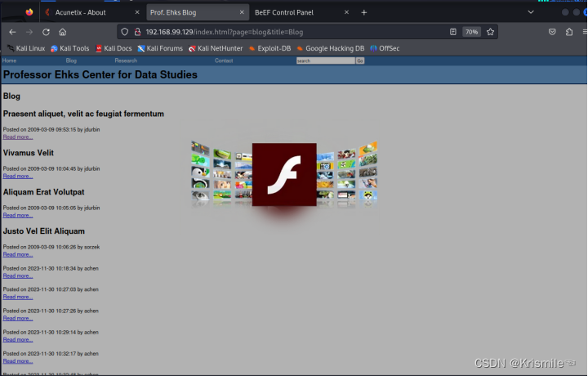Image resolution: width=588 pixels, height=376 pixels.
Task: Read more for 10:32:17 achen post
Action: point(18,361)
